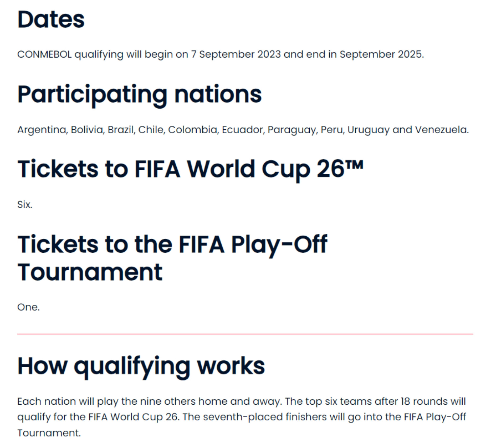Click the text 'One.'

coord(28,307)
